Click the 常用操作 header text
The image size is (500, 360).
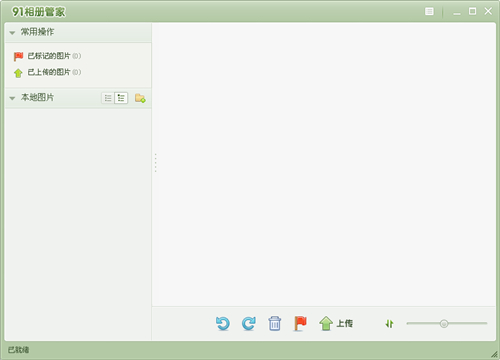(37, 32)
